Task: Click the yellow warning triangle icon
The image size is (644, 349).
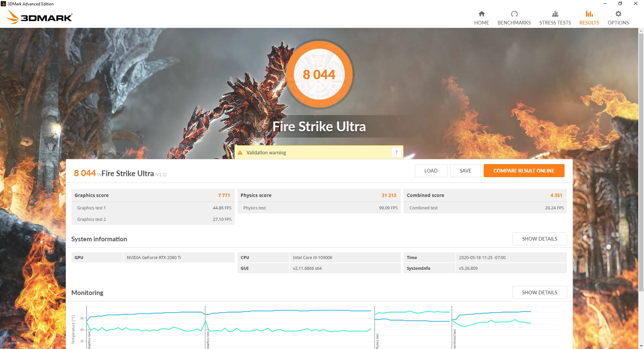Action: [240, 152]
